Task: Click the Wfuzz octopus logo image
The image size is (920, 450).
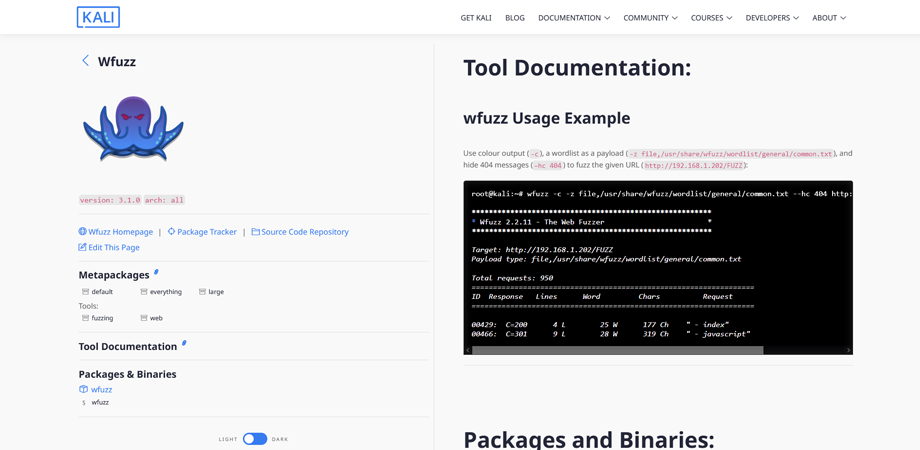Action: 133,128
